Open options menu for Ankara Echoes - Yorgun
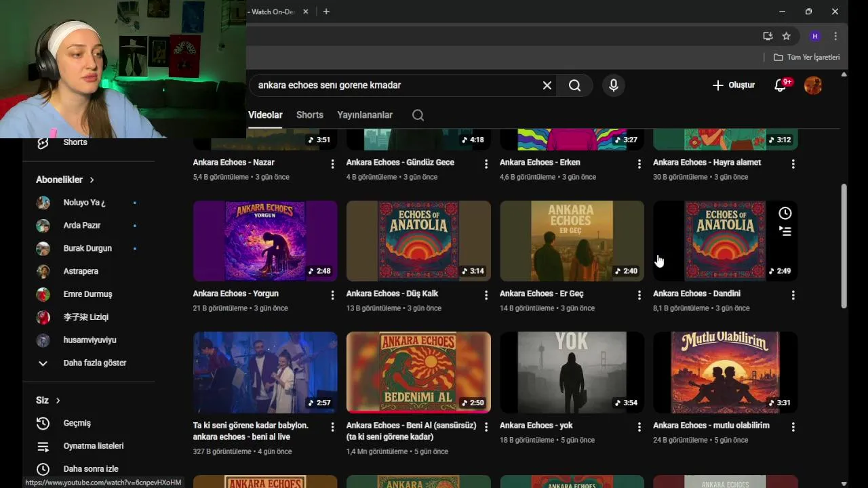 (332, 296)
